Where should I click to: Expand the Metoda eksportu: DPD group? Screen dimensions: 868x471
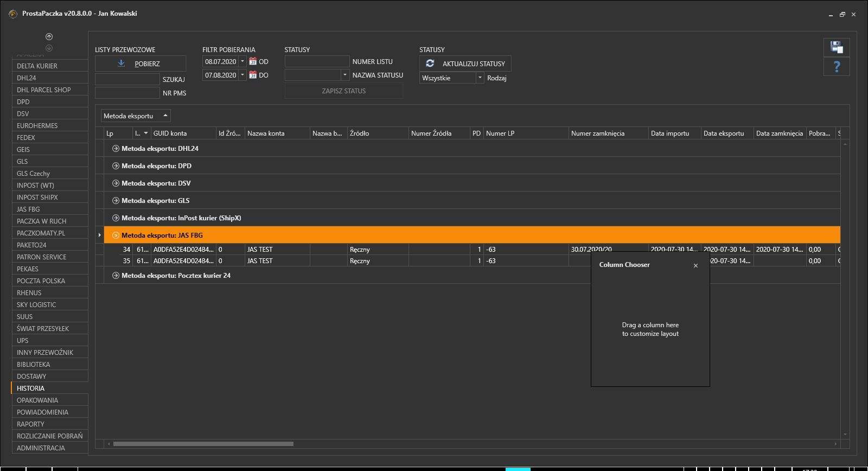point(116,166)
